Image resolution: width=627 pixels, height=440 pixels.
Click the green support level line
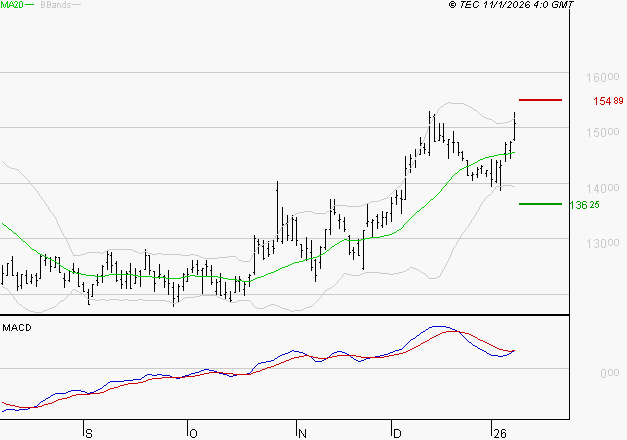point(540,204)
